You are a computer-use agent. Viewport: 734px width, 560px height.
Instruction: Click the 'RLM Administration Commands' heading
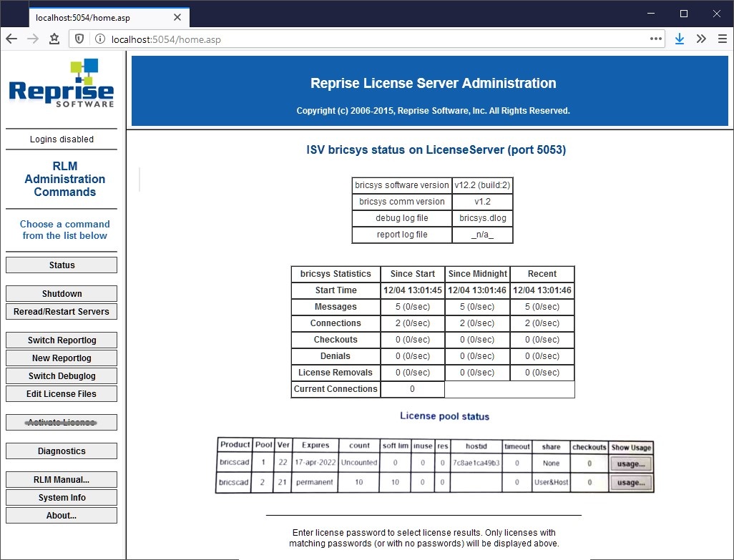64,179
